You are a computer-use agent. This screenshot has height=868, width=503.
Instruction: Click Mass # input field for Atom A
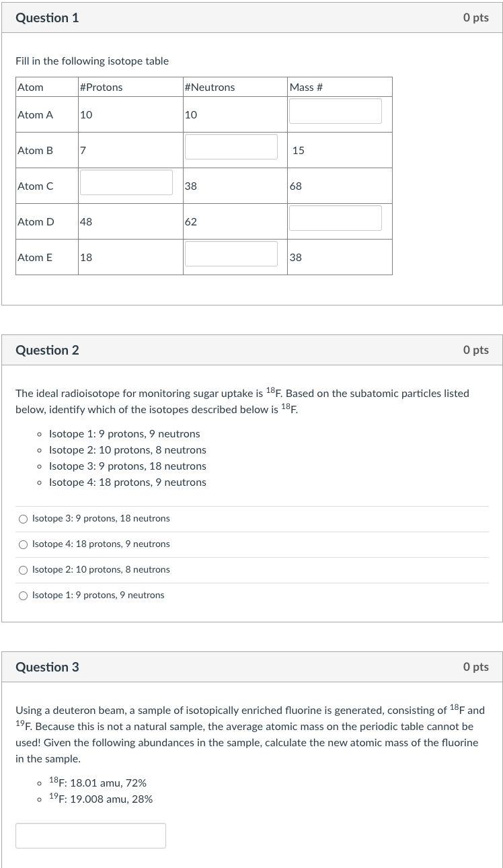335,110
